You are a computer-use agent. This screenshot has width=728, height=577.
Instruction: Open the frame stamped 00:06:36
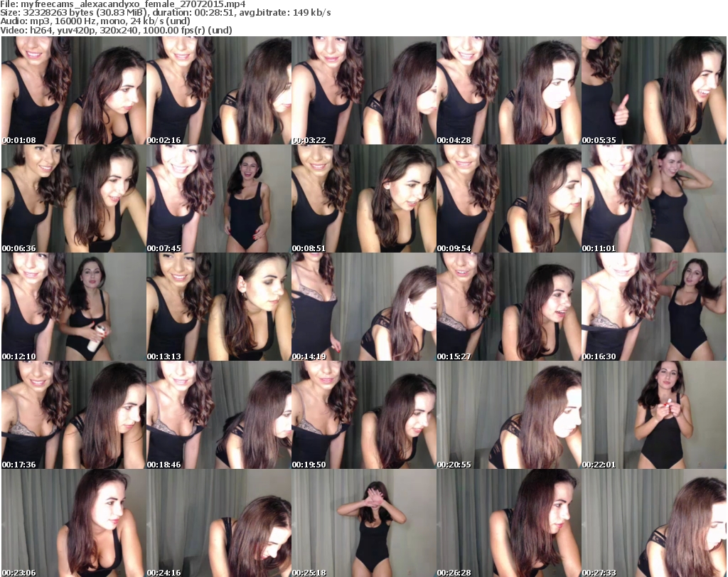[74, 198]
